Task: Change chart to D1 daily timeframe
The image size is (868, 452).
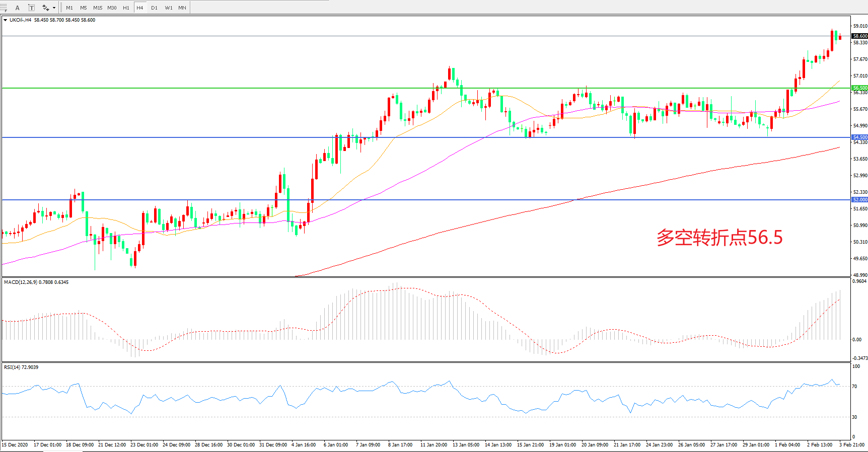Action: click(154, 8)
